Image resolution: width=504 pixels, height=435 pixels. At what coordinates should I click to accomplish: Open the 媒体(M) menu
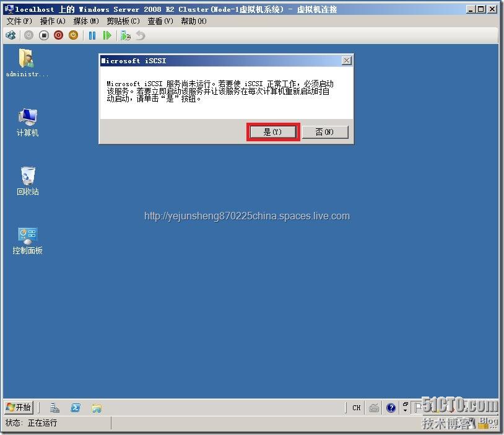click(86, 21)
